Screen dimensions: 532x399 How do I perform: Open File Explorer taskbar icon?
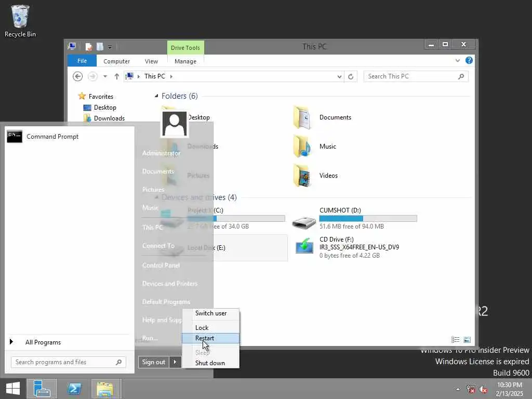(x=105, y=389)
